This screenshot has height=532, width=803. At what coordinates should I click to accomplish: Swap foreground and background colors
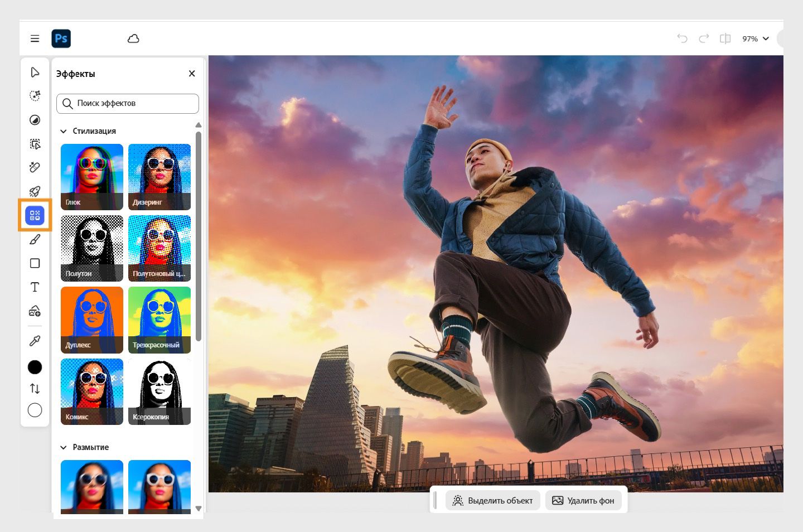coord(35,389)
